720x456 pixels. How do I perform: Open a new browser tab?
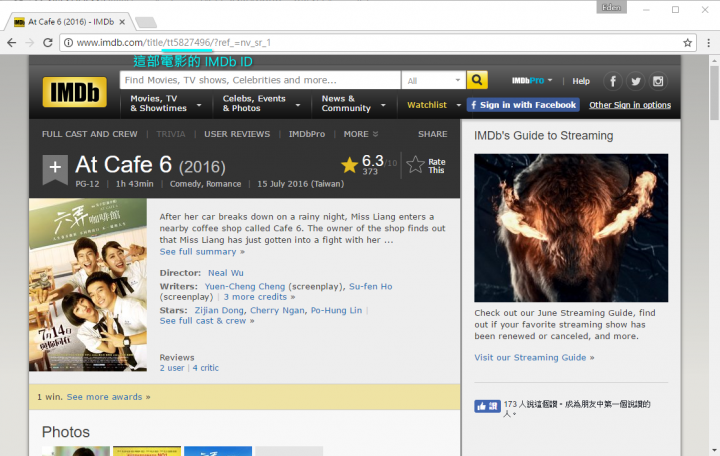146,22
